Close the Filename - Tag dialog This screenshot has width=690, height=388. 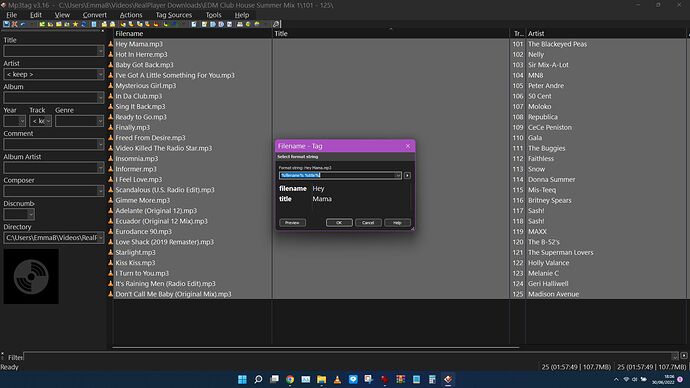tap(407, 146)
